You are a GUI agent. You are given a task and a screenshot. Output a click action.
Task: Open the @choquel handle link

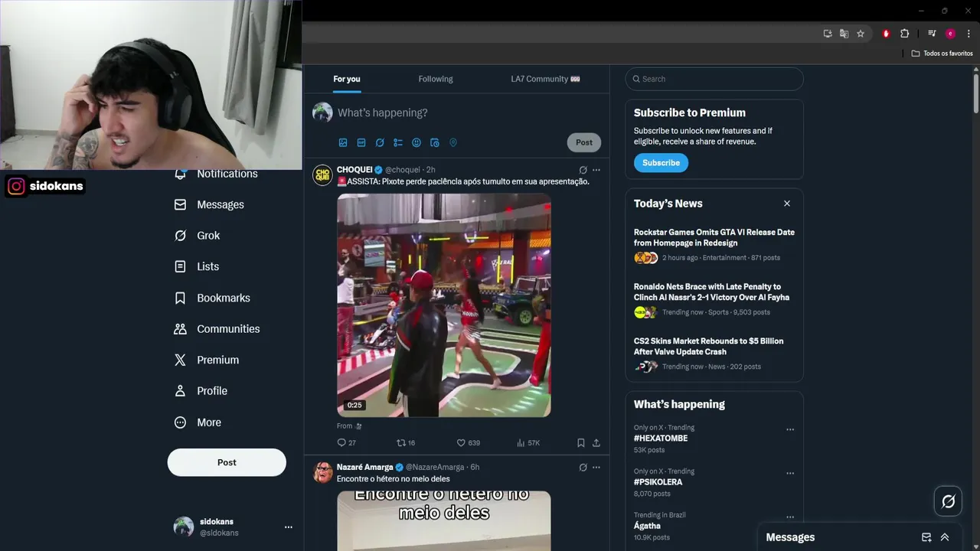click(403, 170)
